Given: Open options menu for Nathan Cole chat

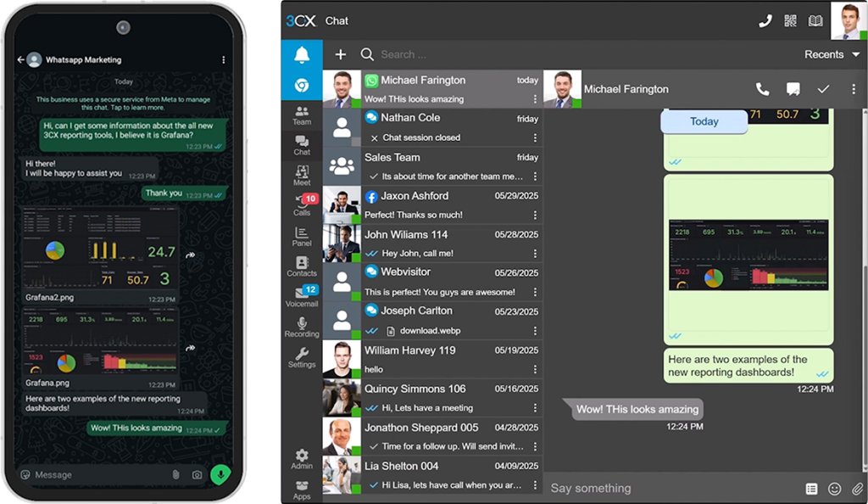Looking at the screenshot, I should (x=535, y=137).
